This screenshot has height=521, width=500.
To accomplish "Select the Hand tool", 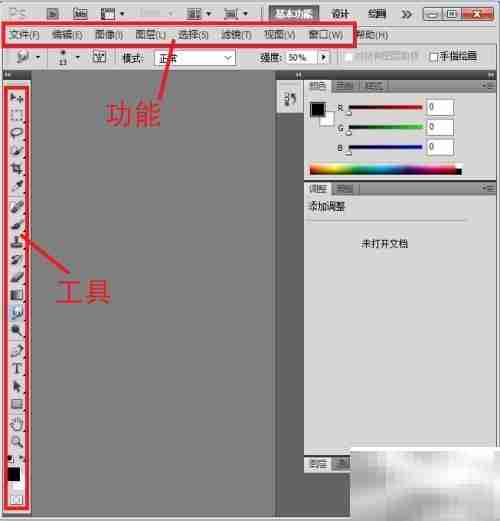I will pos(17,424).
